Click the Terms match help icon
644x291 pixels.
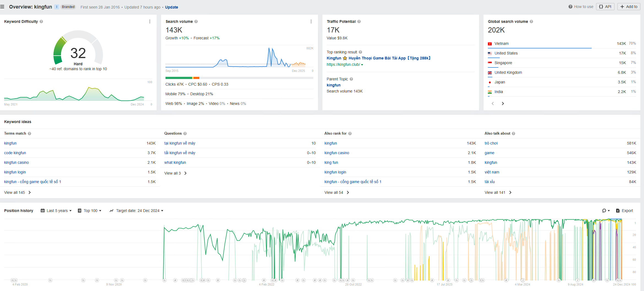[29, 134]
